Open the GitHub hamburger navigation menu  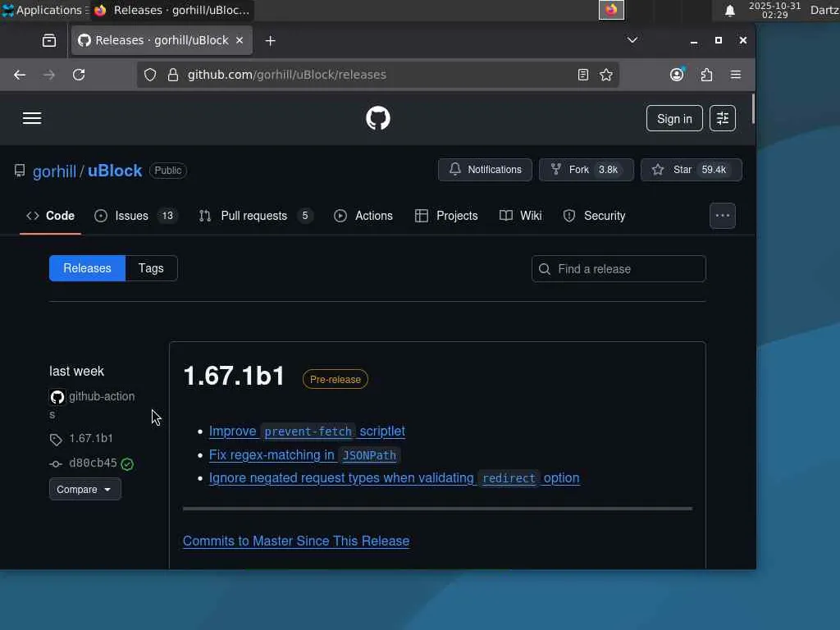[x=32, y=118]
